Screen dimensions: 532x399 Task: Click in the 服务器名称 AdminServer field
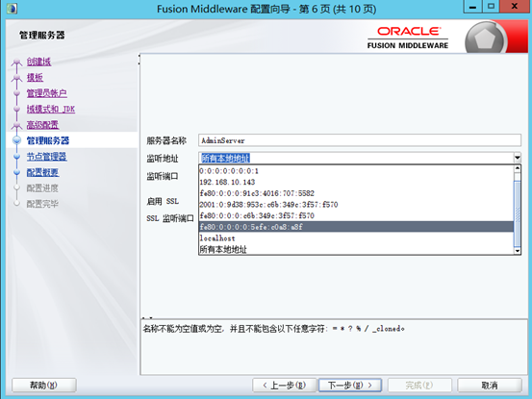(x=360, y=140)
